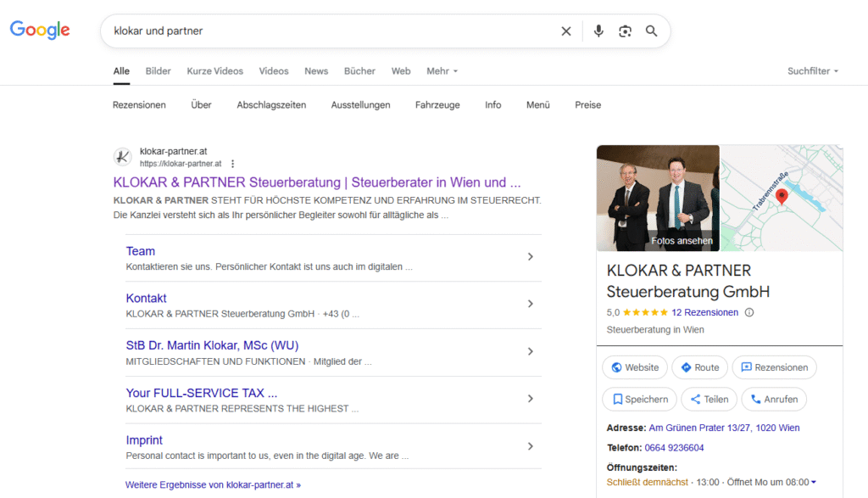Open Weitere Ergebnisse von klokar-partner.at

point(213,484)
